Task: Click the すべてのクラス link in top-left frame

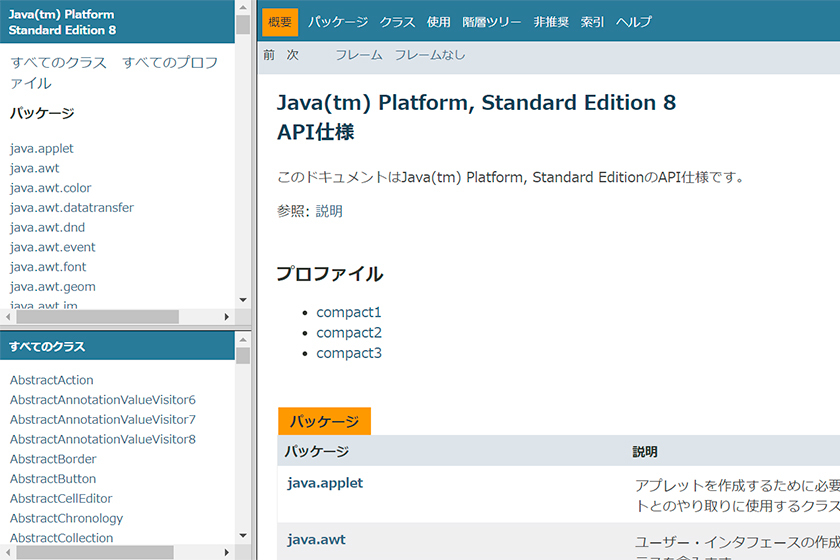Action: pyautogui.click(x=58, y=62)
